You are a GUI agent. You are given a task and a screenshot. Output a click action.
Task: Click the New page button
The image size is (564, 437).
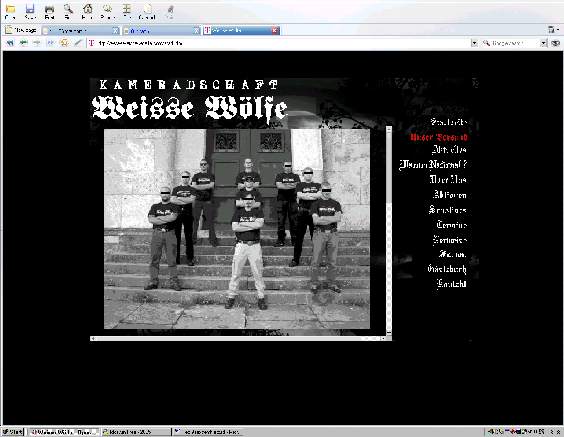(x=21, y=30)
